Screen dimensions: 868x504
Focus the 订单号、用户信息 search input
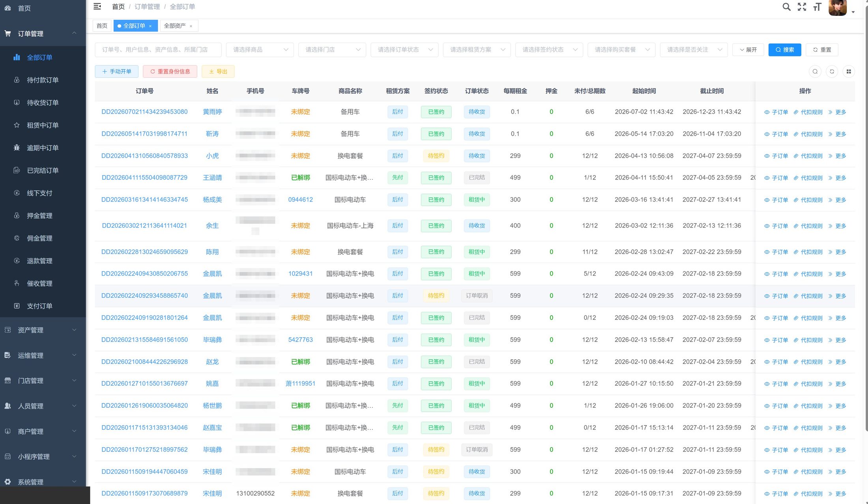pyautogui.click(x=158, y=50)
